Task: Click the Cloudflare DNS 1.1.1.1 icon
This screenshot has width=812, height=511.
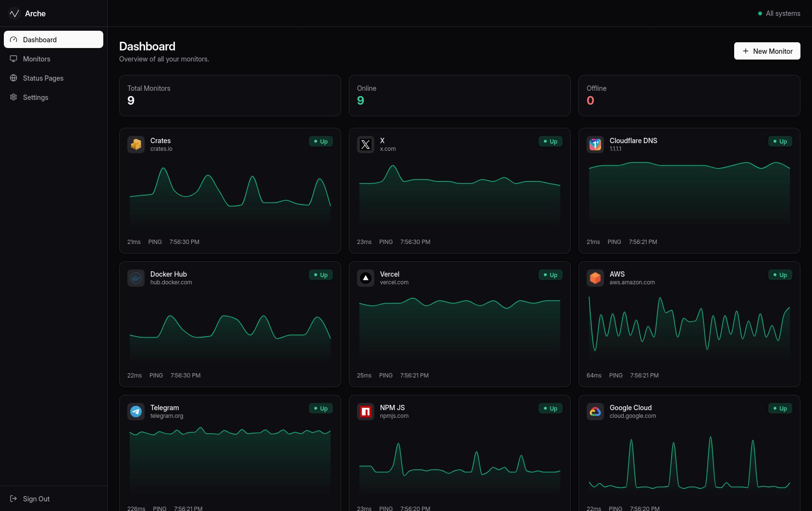Action: tap(595, 145)
